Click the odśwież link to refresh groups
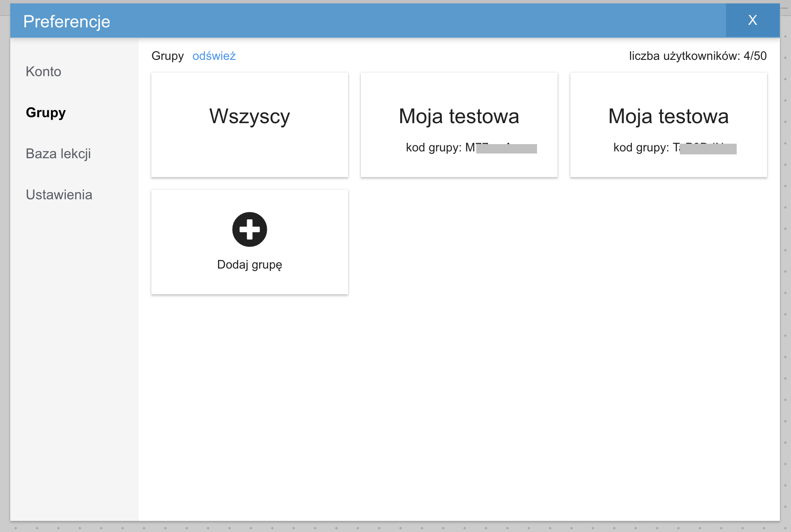Viewport: 791px width, 532px height. tap(214, 56)
